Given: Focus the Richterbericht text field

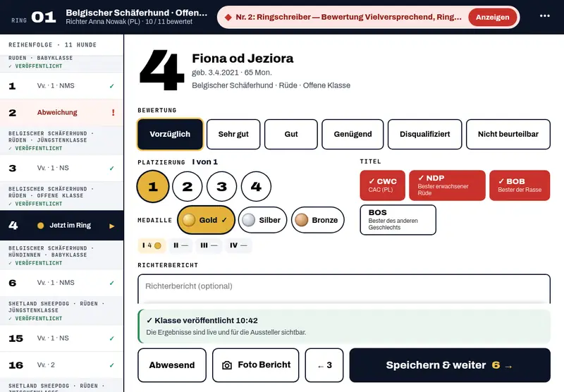Looking at the screenshot, I should 344,289.
